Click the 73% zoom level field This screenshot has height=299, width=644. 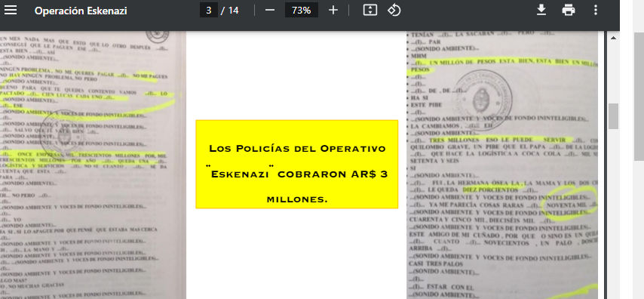tap(301, 11)
